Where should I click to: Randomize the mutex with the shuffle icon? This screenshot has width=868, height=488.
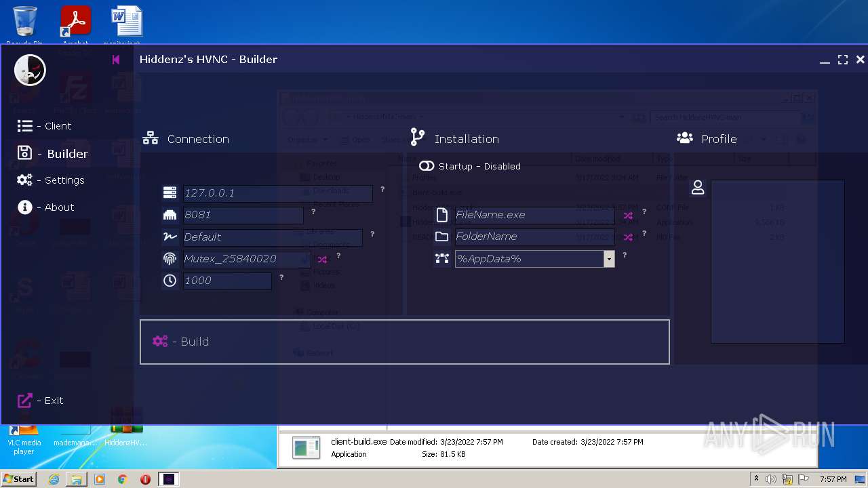pyautogui.click(x=322, y=260)
